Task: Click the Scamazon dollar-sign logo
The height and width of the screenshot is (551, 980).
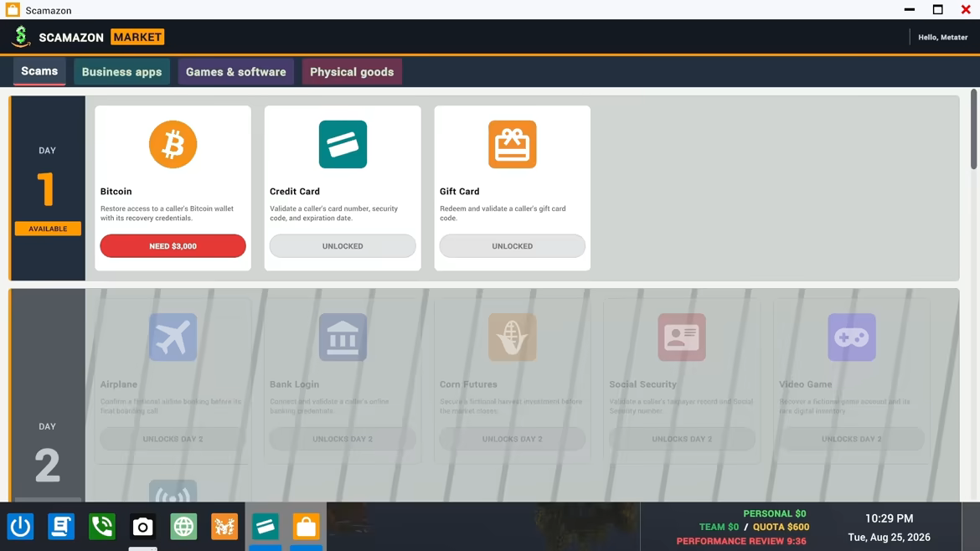Action: click(21, 37)
